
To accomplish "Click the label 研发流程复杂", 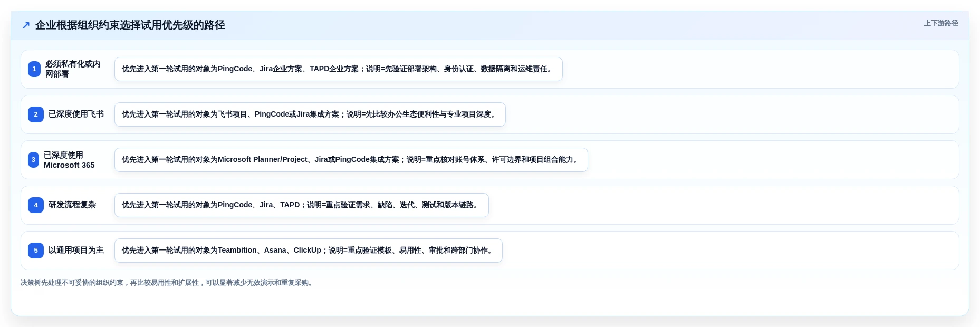I will click(72, 205).
